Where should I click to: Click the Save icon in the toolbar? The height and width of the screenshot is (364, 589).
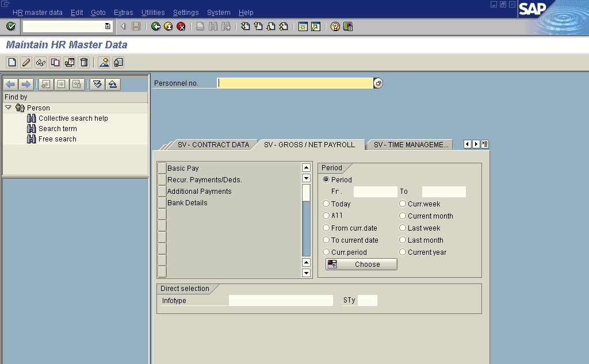coord(136,26)
